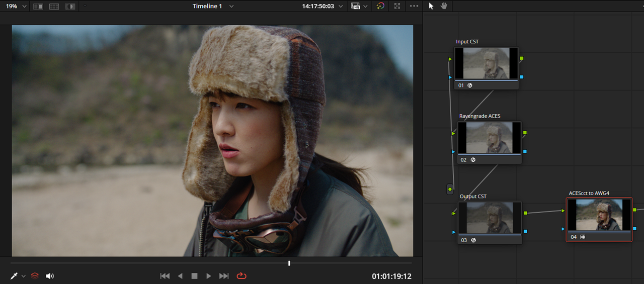The width and height of the screenshot is (644, 284).
Task: Click the green RGB input of ACEScct to AWG4
Action: click(x=563, y=210)
